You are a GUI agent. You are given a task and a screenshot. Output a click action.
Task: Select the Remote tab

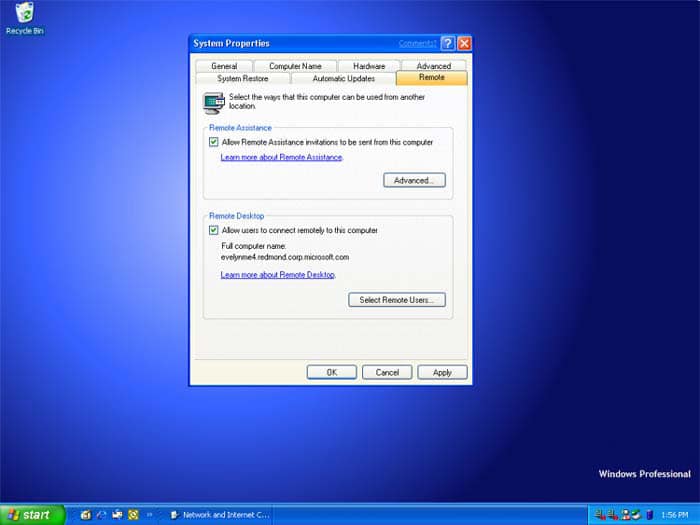(431, 78)
